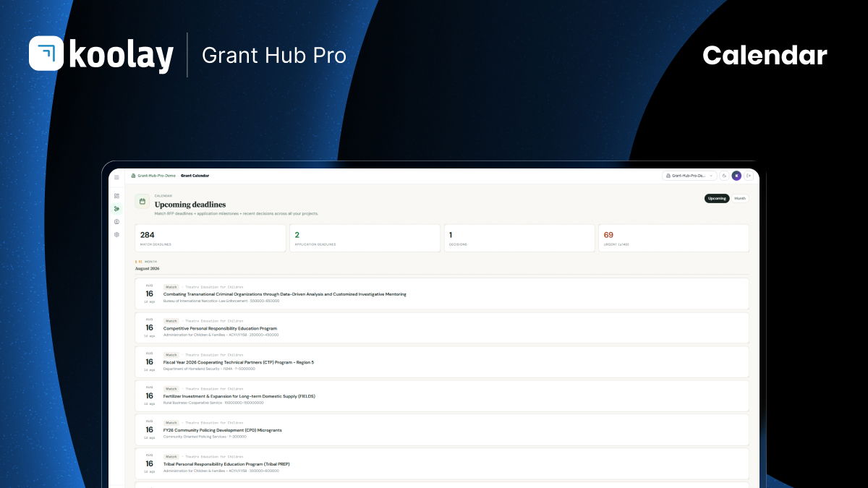Click Aug 16 date on CPD Microgrants row
The height and width of the screenshot is (488, 868).
click(149, 429)
